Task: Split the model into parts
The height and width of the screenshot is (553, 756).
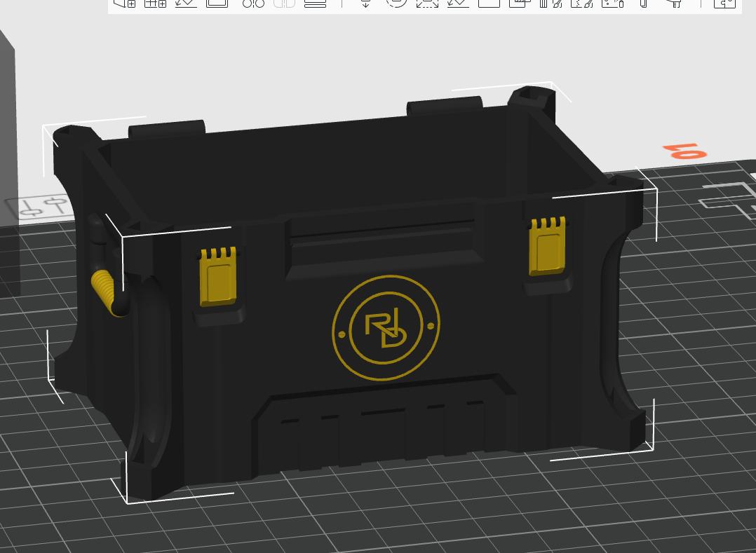Action: pos(283,4)
